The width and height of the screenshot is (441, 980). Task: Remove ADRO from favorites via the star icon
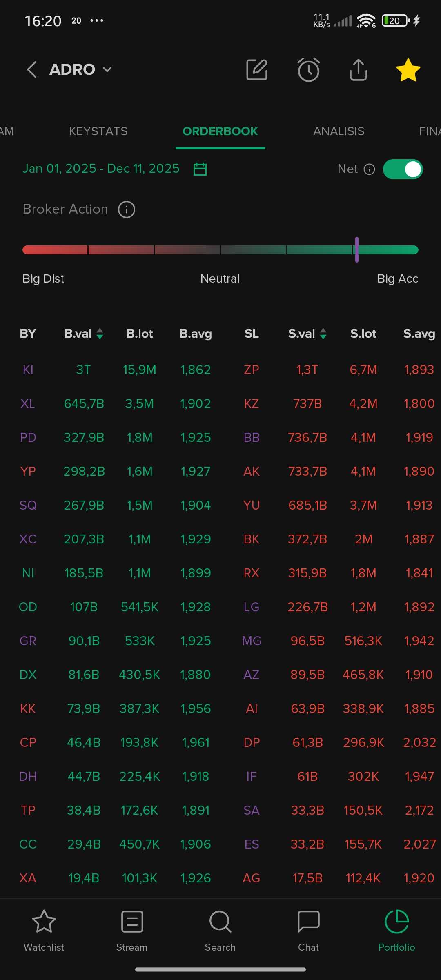coord(408,70)
